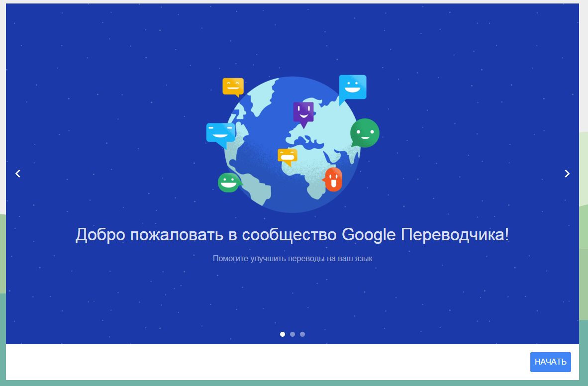The width and height of the screenshot is (588, 386).
Task: Select the first carousel pagination dot
Action: pyautogui.click(x=283, y=334)
